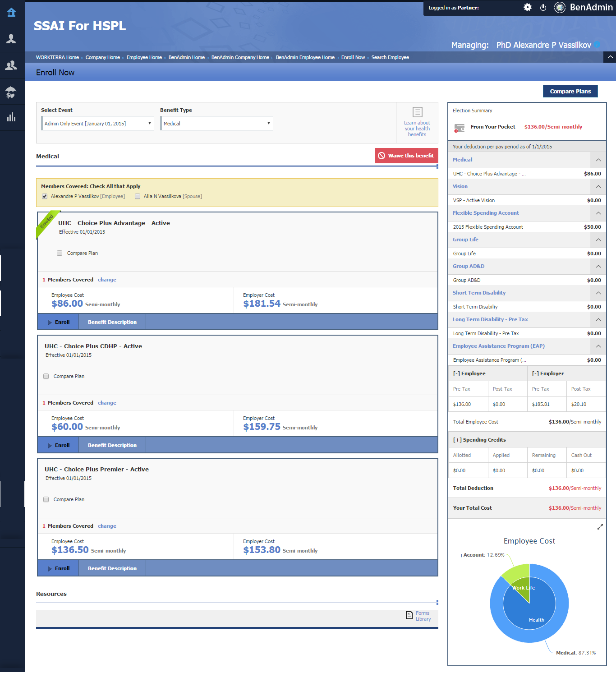This screenshot has height=673, width=616.
Task: Open the Benefit Type dropdown
Action: pos(217,123)
